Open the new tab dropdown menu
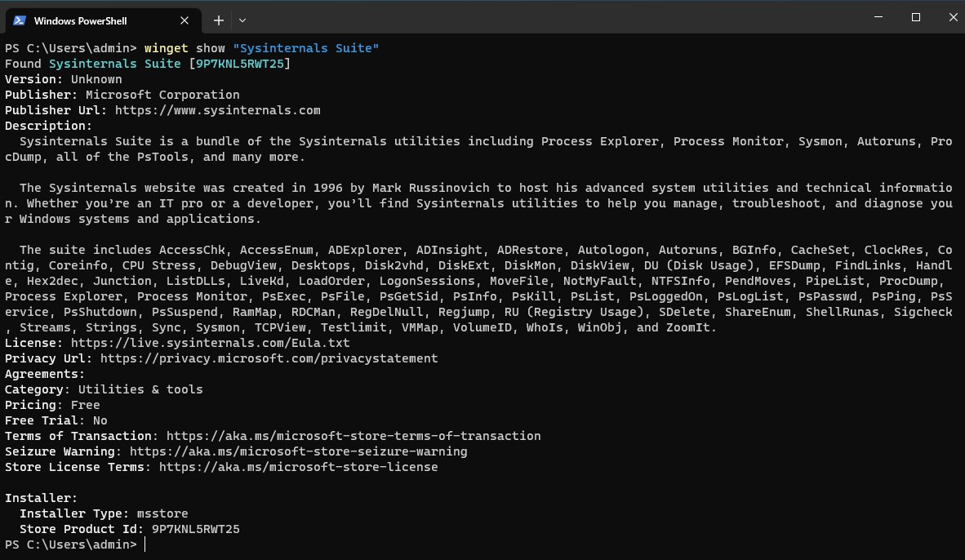Viewport: 965px width, 560px height. [242, 20]
